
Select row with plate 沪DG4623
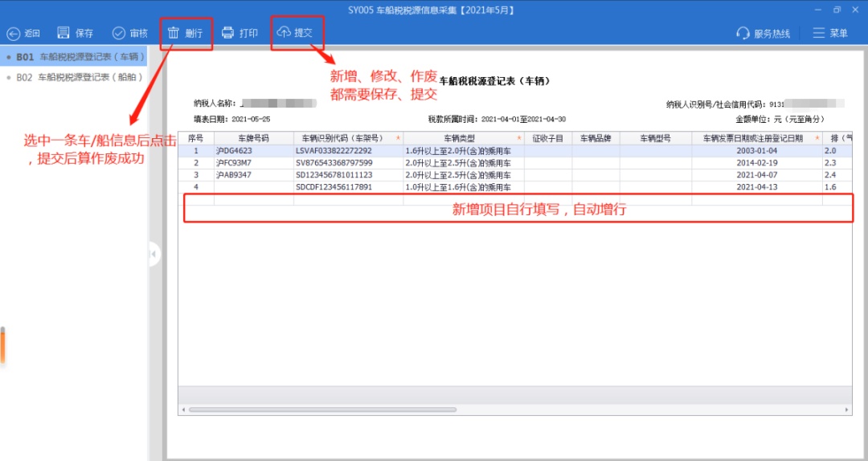234,151
